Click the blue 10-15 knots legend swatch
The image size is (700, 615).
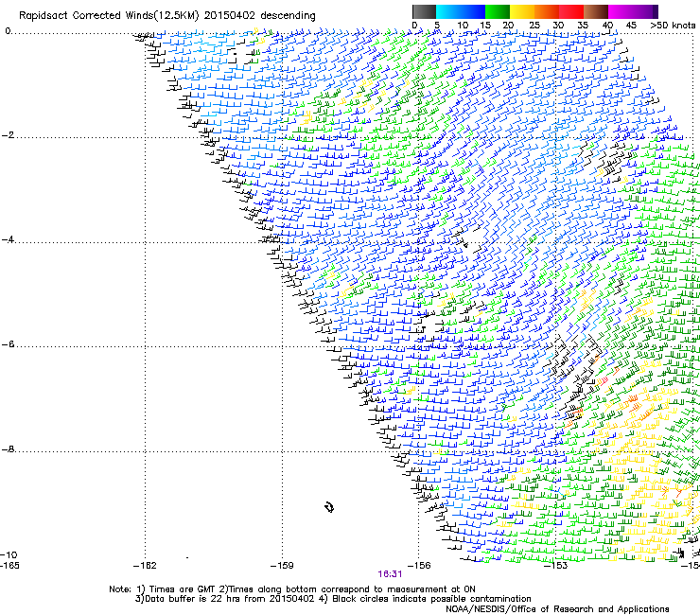(473, 11)
